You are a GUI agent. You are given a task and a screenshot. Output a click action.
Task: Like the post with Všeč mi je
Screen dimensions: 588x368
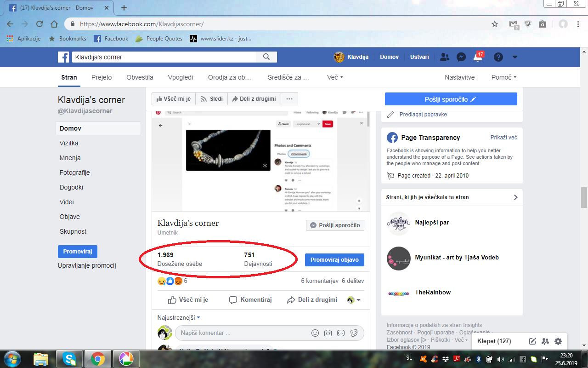[188, 300]
